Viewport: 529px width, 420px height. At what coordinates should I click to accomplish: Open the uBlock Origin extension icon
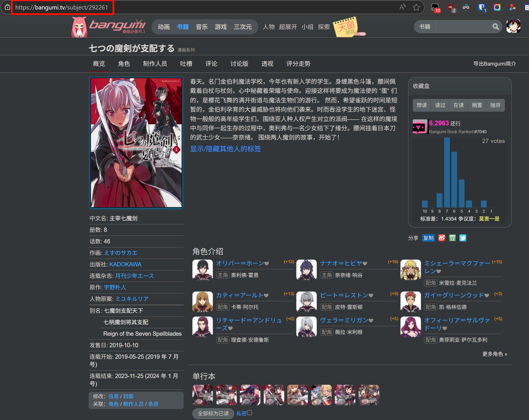tap(451, 8)
